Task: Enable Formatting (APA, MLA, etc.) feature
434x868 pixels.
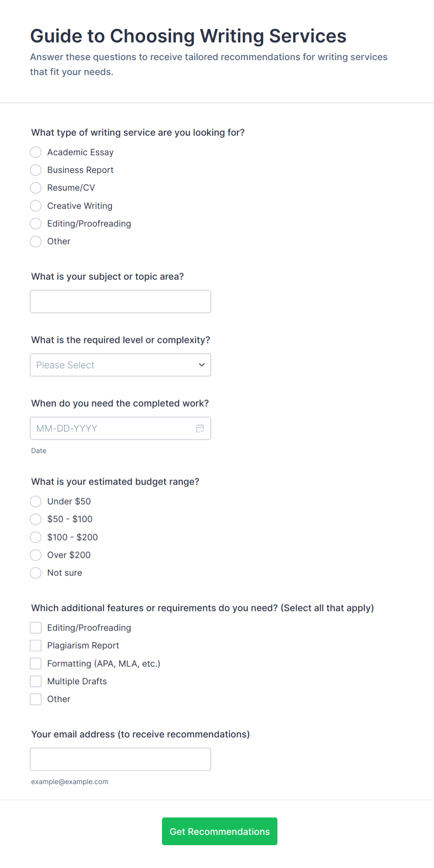Action: pos(35,663)
